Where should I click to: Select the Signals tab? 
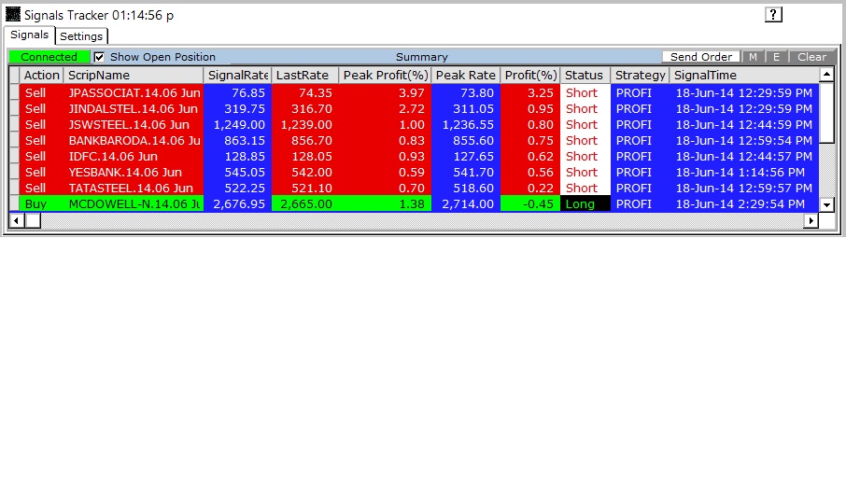pos(29,35)
